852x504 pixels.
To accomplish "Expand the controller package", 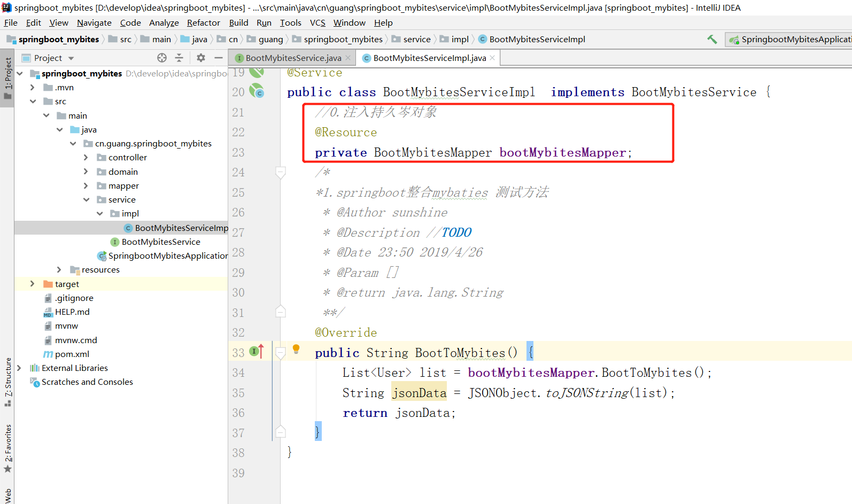I will point(86,157).
